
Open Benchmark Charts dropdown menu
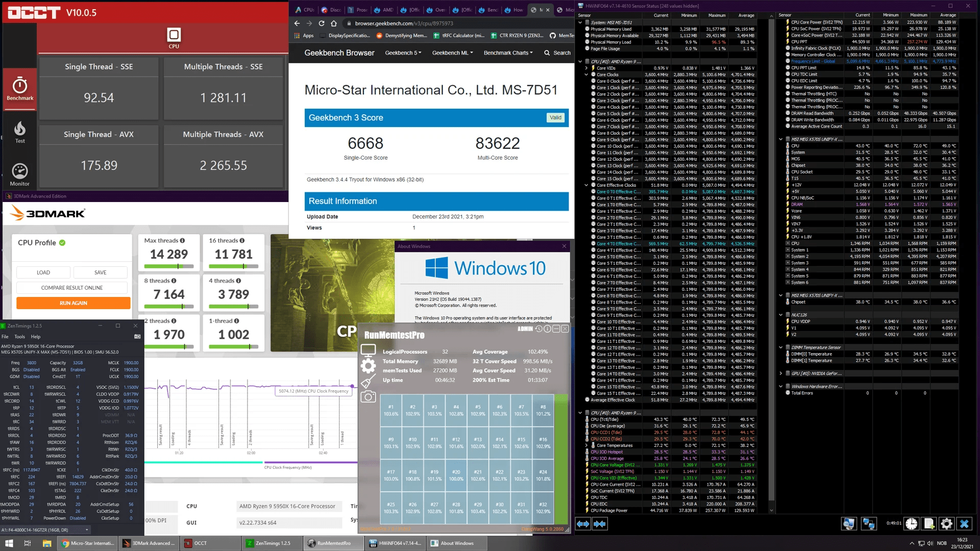click(508, 53)
